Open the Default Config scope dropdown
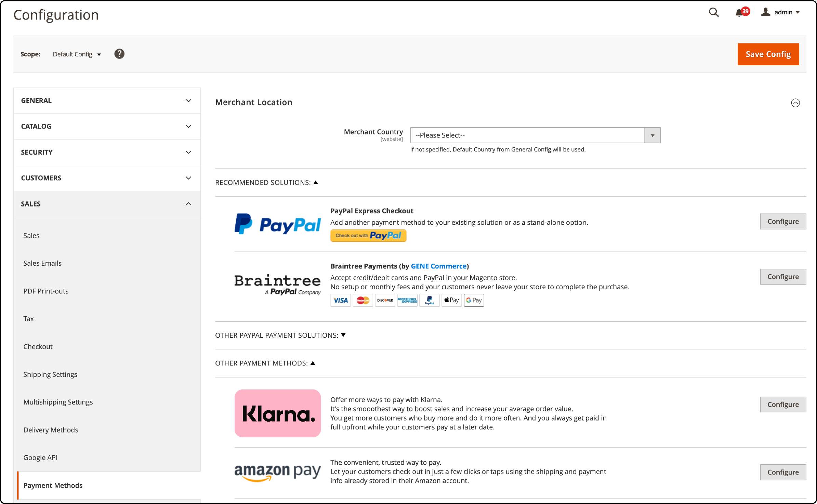This screenshot has height=504, width=817. click(x=77, y=54)
